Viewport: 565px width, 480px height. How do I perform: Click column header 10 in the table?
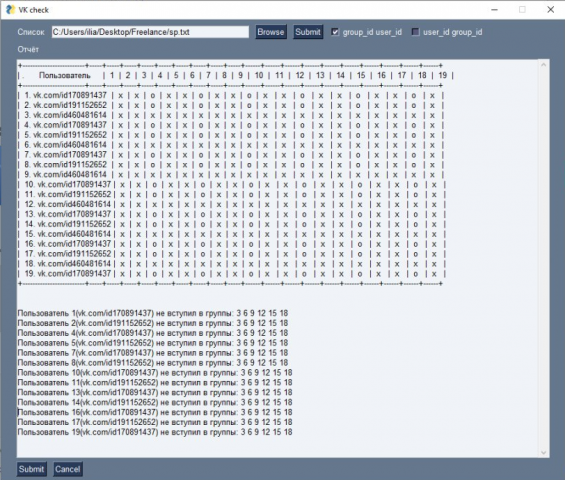pyautogui.click(x=259, y=75)
